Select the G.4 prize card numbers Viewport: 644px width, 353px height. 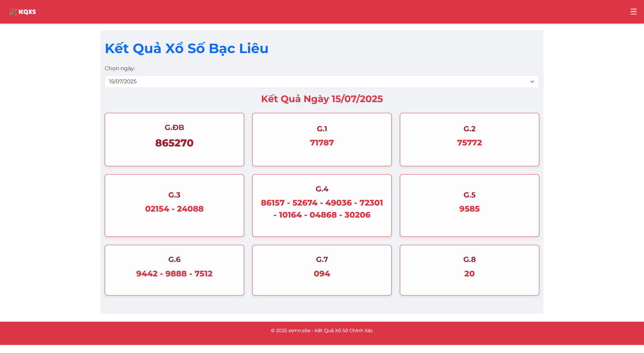(322, 209)
